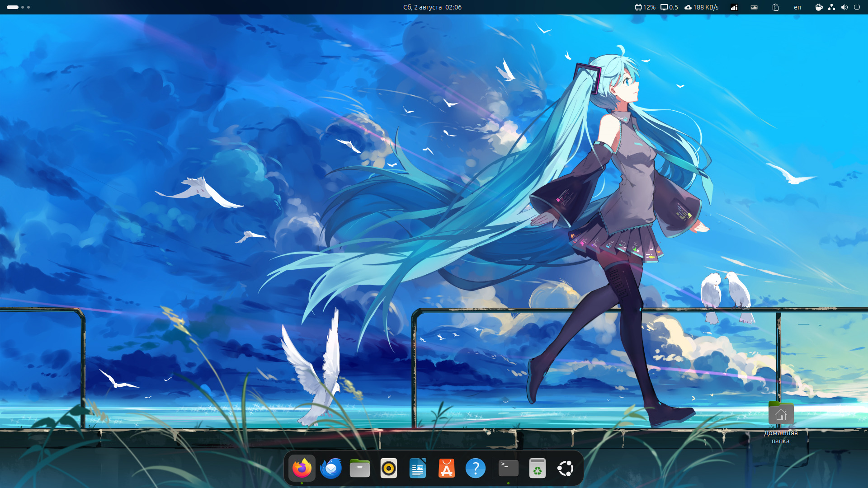
Task: Open the clipboard indicator menu
Action: coord(775,7)
